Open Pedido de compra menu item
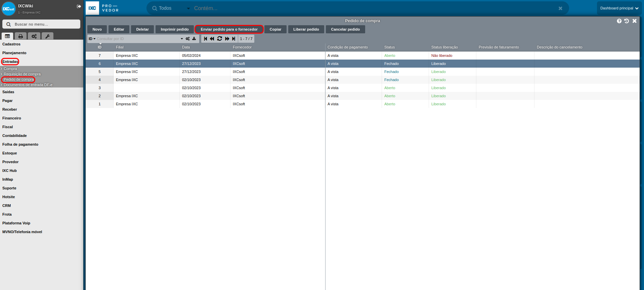Viewport: 644px width, 290px height. tap(19, 79)
